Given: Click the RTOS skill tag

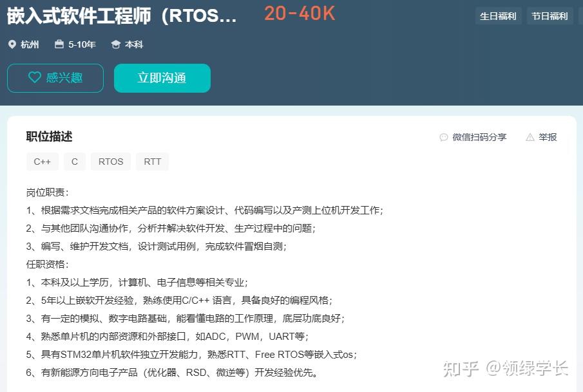Looking at the screenshot, I should coord(110,162).
